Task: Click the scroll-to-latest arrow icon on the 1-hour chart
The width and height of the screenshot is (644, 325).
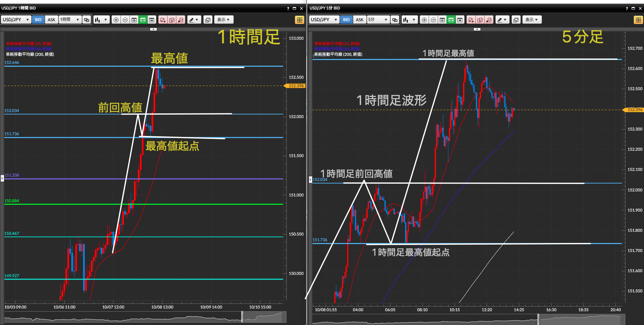Action: pyautogui.click(x=152, y=20)
